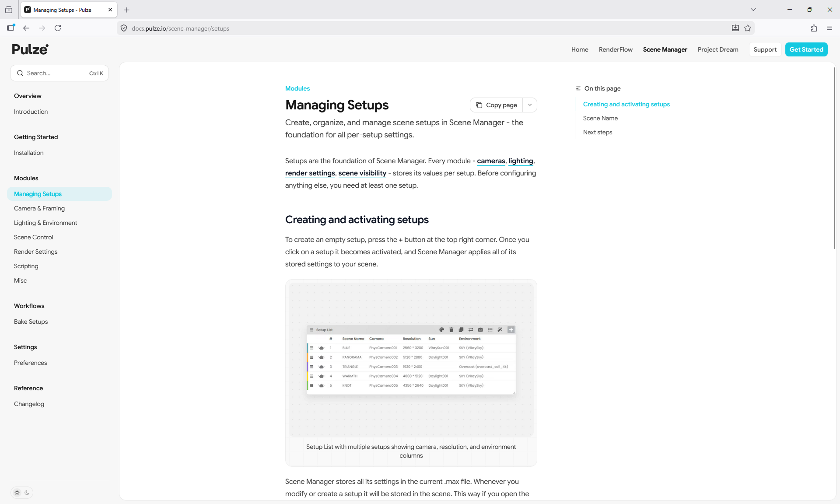
Task: Click the browser sidebar panel icon
Action: 11,28
